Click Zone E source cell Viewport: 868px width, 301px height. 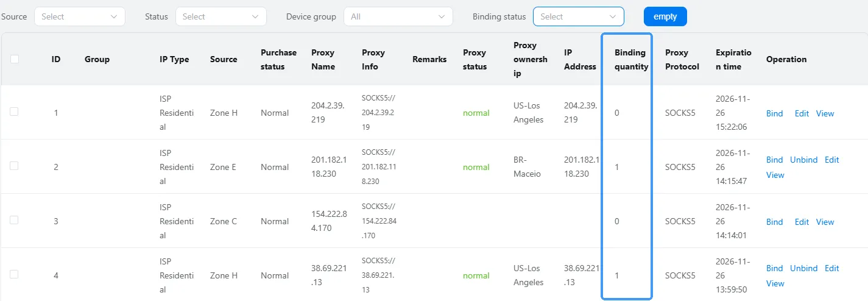tap(224, 167)
